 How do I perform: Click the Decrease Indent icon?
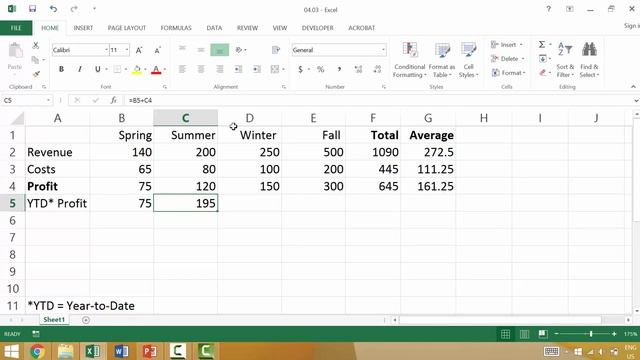[x=238, y=69]
